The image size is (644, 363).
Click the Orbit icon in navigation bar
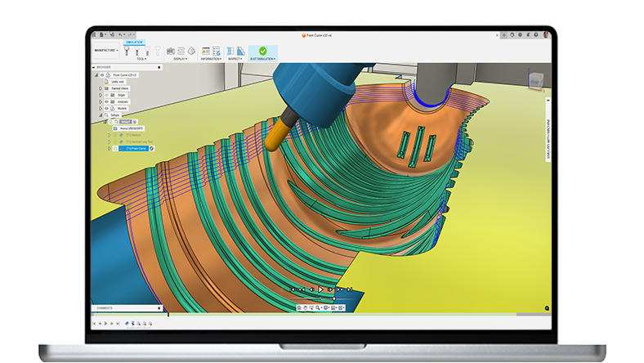(299, 307)
